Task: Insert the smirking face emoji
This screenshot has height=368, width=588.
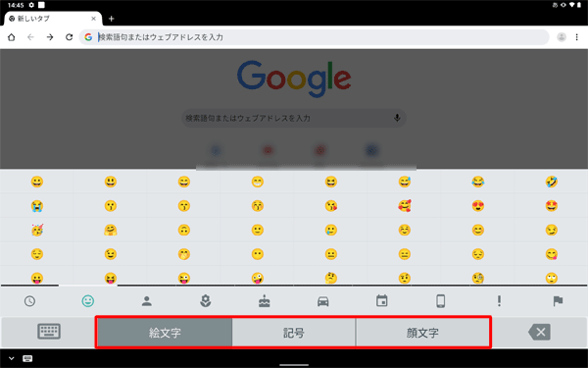Action: click(551, 230)
